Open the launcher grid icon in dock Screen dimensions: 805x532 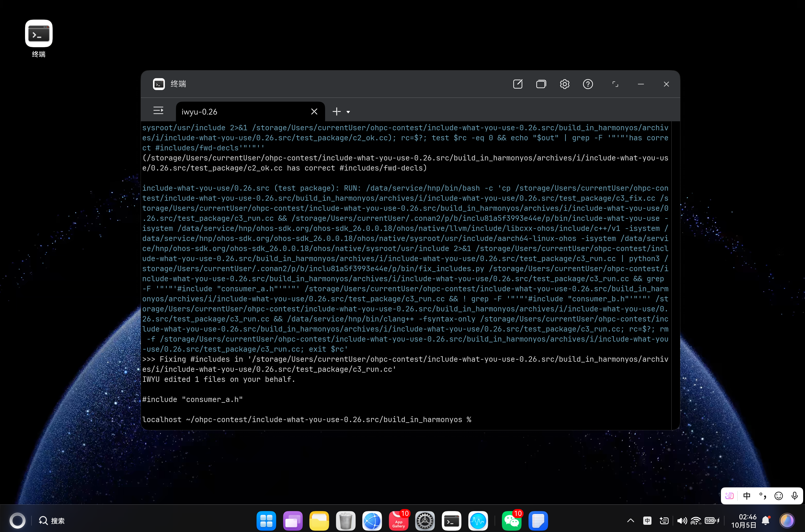[x=266, y=520]
